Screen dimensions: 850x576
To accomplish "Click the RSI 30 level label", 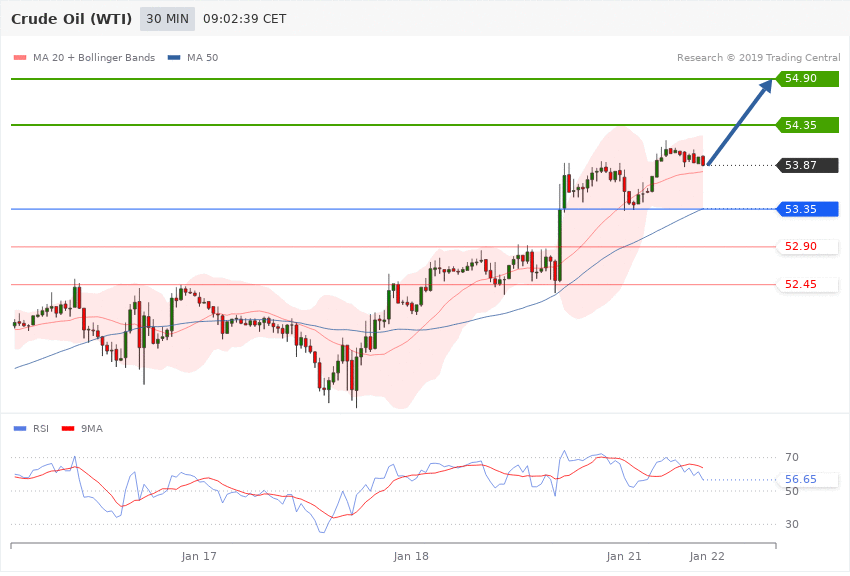I will coord(791,525).
